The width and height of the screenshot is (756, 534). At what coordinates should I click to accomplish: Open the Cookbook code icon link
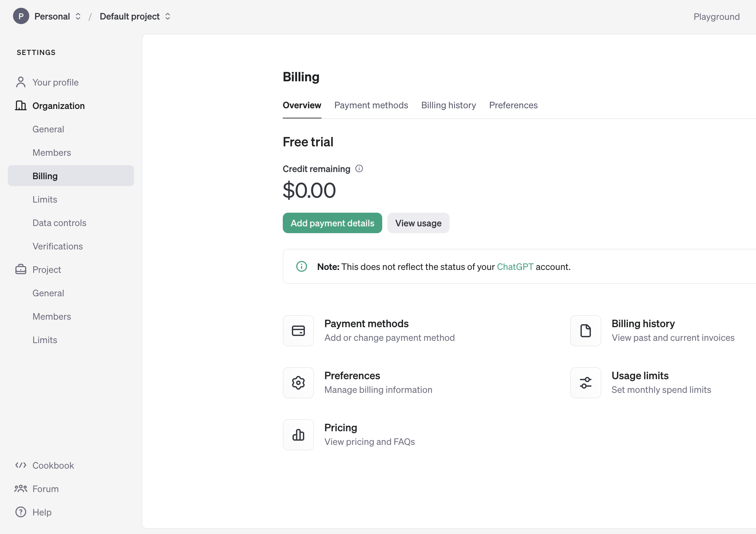(21, 465)
